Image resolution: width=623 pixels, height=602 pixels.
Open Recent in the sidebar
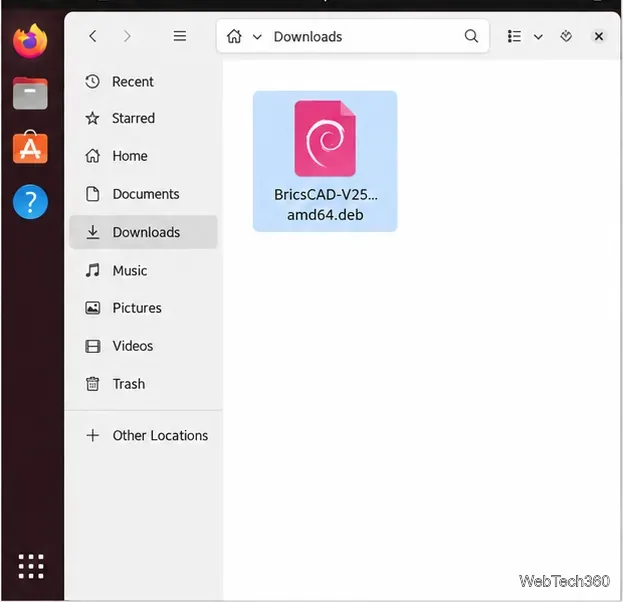pos(143,81)
